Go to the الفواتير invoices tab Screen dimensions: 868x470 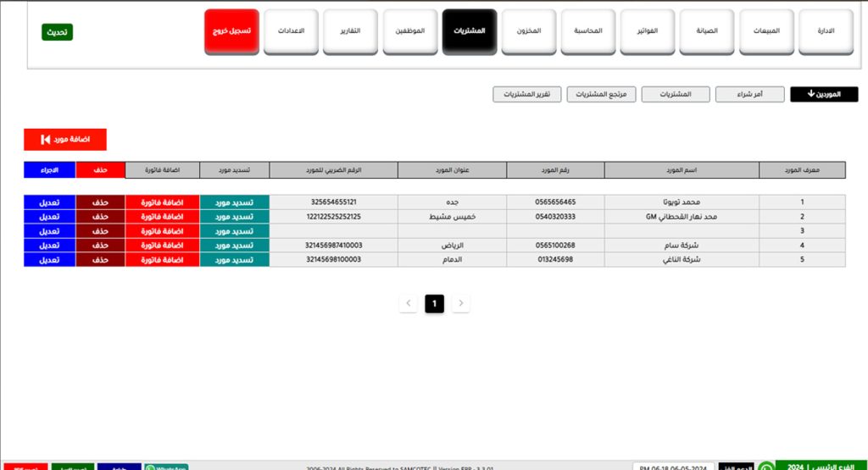(648, 31)
